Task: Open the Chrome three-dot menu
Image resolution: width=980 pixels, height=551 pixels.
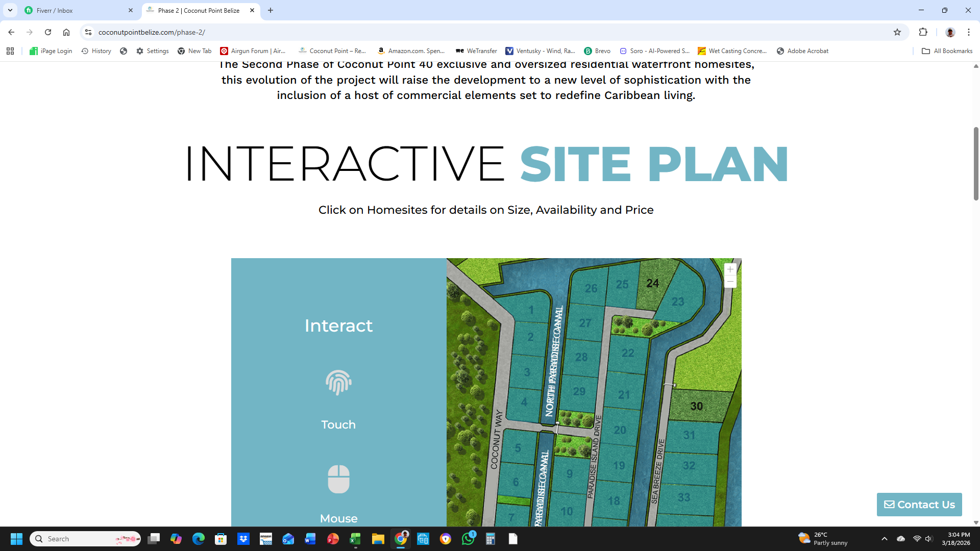Action: tap(968, 32)
